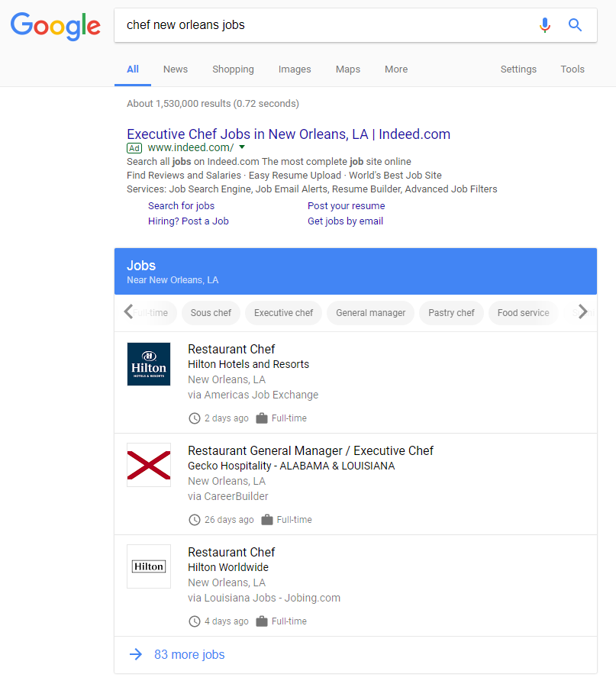Filter jobs by Executive chef chip
This screenshot has width=616, height=684.
(284, 313)
